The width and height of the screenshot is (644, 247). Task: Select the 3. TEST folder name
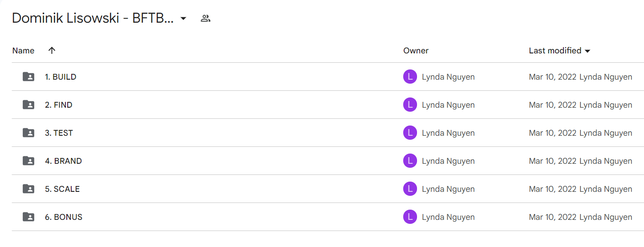pyautogui.click(x=59, y=133)
